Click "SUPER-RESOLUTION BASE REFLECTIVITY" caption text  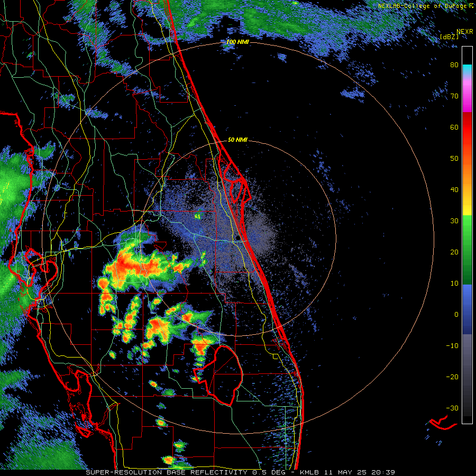tap(167, 472)
